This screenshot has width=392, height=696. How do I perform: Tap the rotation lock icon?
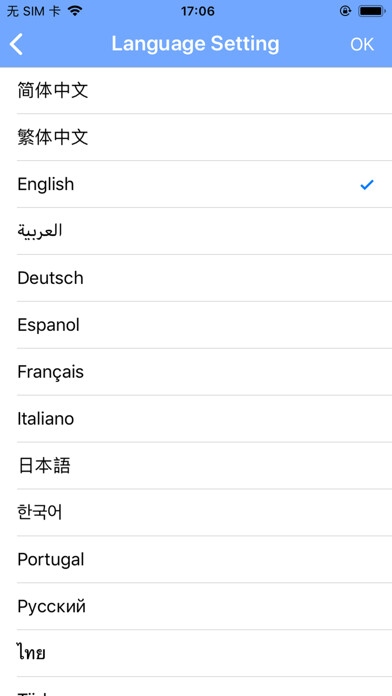coord(345,11)
